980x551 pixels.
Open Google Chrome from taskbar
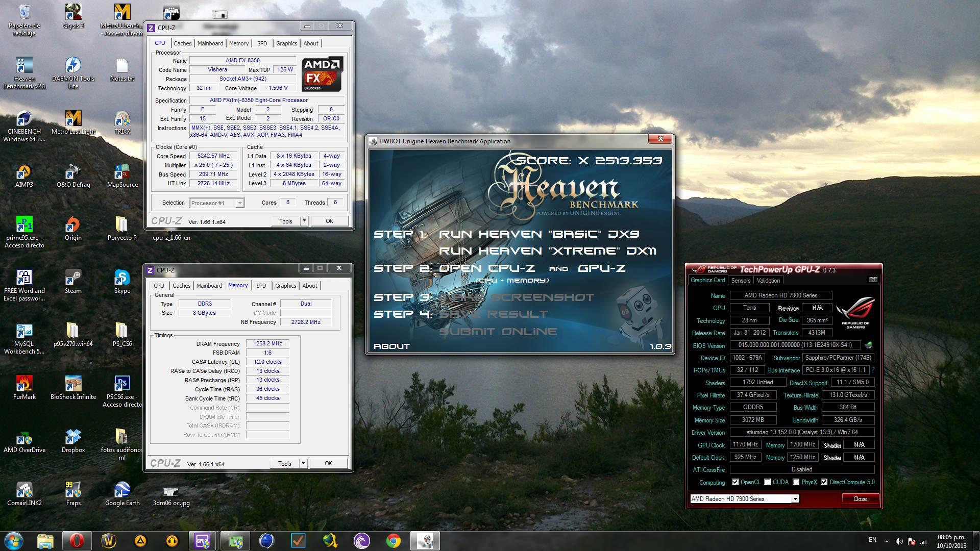(393, 541)
